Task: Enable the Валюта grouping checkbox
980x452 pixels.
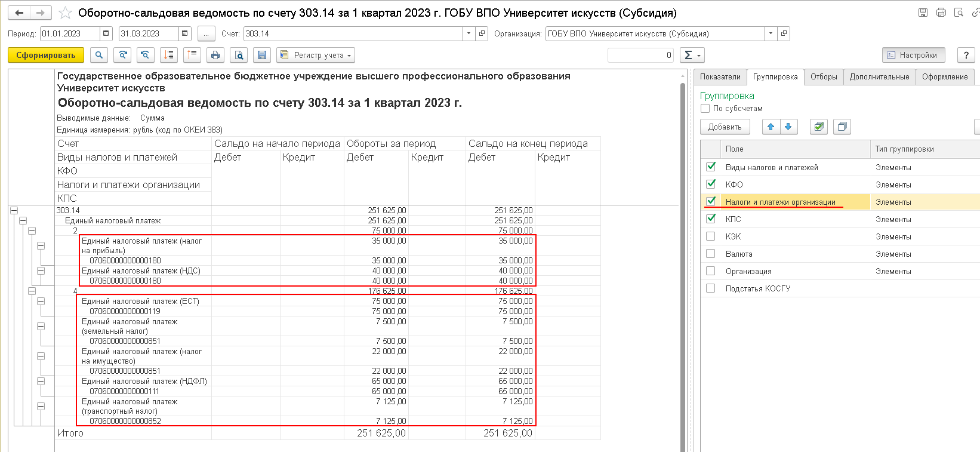Action: click(x=711, y=254)
